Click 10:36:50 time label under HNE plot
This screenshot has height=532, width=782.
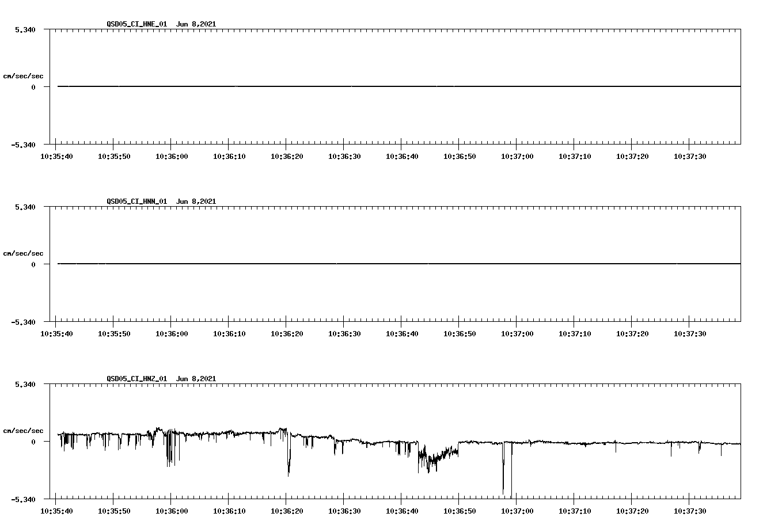point(460,157)
